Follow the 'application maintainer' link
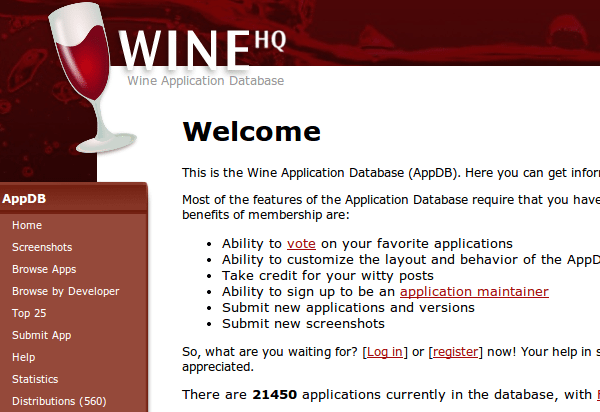The height and width of the screenshot is (412, 600). (474, 292)
